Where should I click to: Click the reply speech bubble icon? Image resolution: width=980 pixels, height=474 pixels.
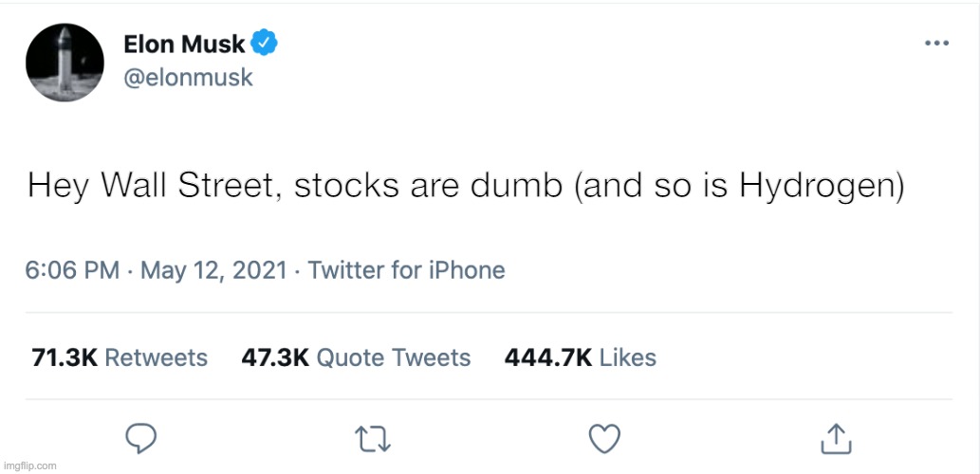coord(140,437)
